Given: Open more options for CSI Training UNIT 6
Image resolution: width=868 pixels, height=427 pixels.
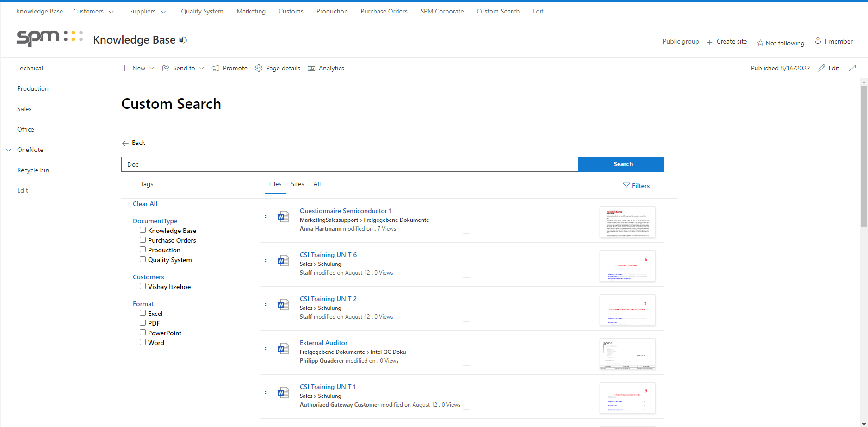Looking at the screenshot, I should [266, 262].
